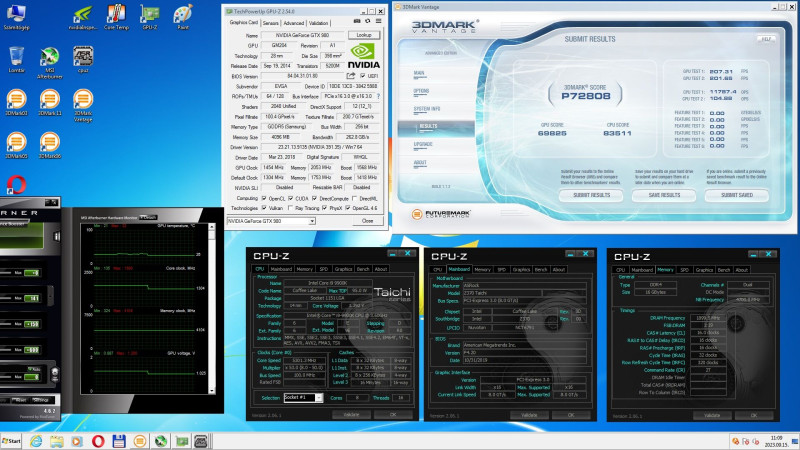Click the Opera icon in the taskbar
800x450 pixels.
point(98,441)
